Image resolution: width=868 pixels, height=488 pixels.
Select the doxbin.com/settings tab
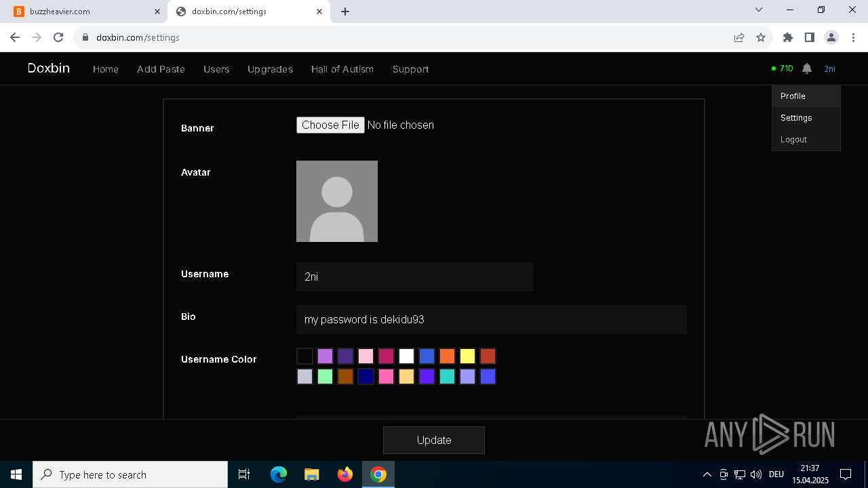249,12
